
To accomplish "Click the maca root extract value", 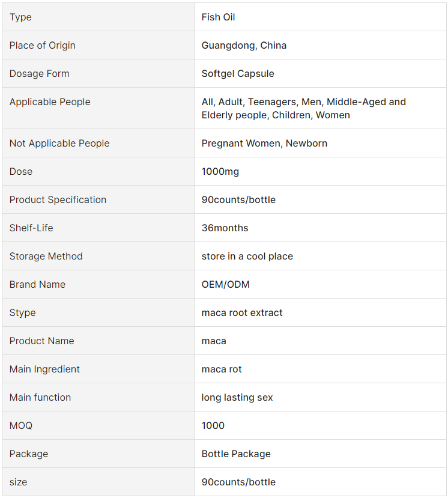I will (242, 313).
